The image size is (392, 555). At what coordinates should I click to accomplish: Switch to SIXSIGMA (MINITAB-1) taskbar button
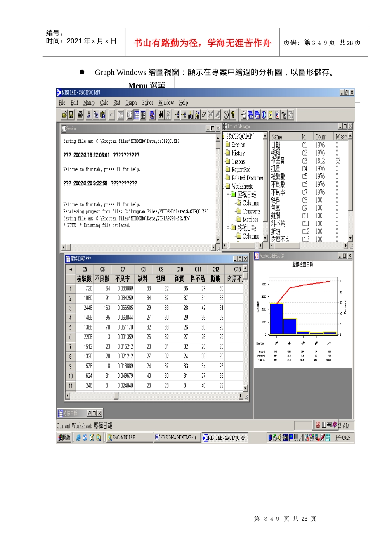(x=177, y=438)
